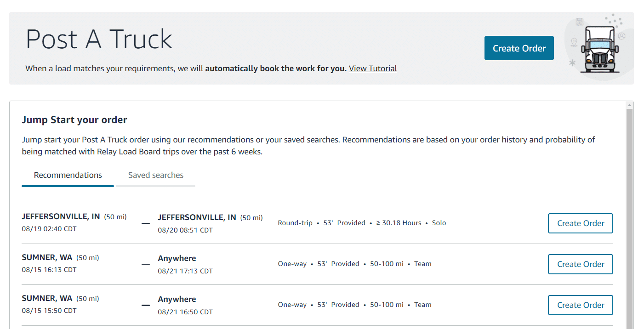Select the Anywhere destination dated 08/21 17:13

(177, 258)
